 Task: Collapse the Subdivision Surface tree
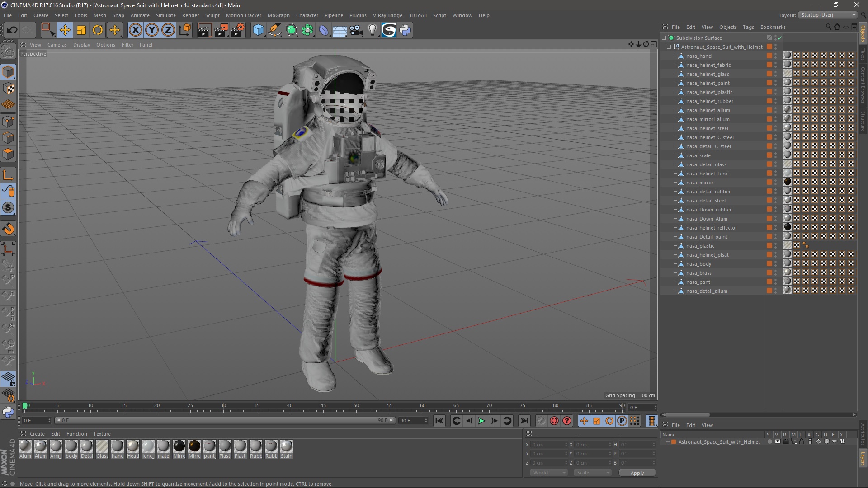click(664, 38)
